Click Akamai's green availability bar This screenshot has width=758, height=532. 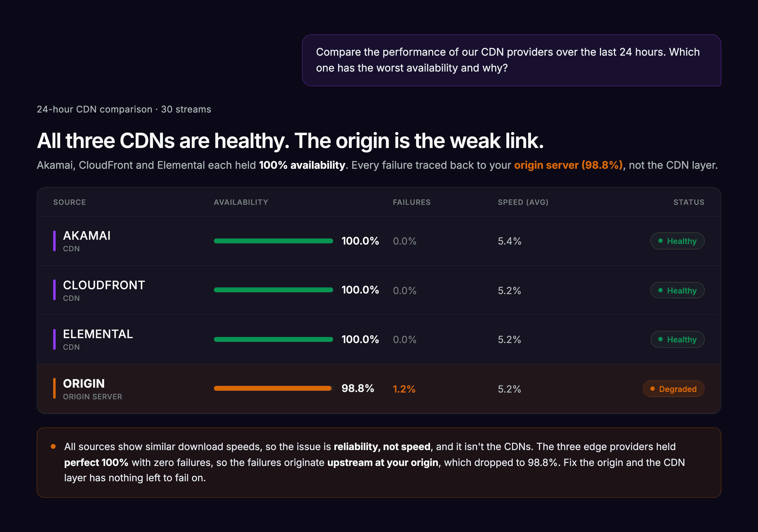coord(273,241)
